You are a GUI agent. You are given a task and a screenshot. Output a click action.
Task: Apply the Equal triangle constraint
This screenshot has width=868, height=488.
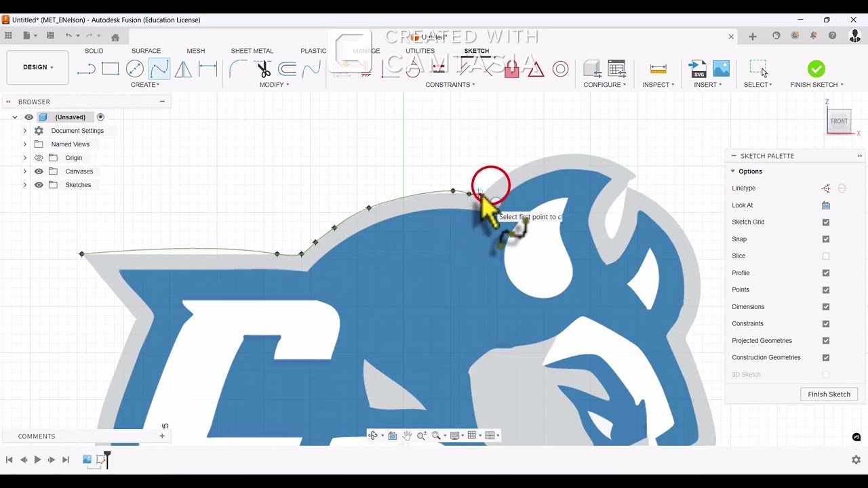(x=536, y=68)
